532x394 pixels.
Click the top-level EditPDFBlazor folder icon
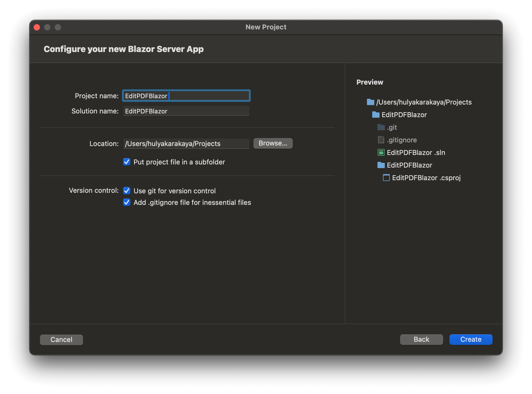click(x=376, y=115)
